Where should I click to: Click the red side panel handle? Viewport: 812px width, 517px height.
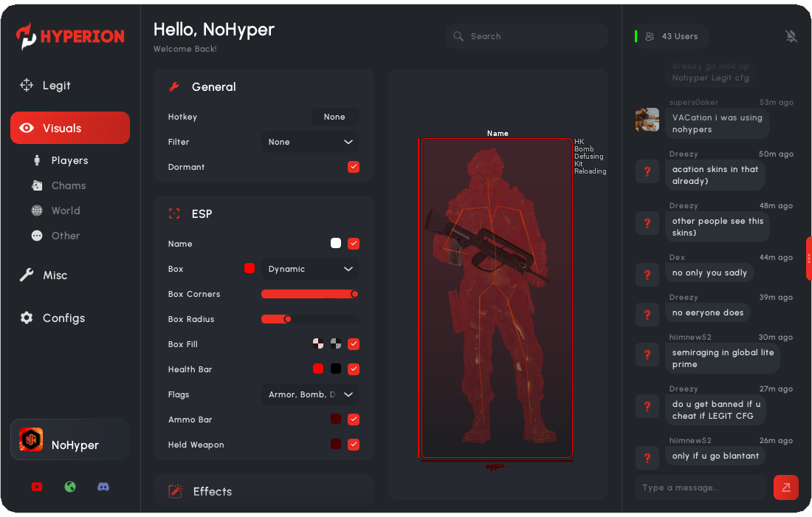click(x=808, y=258)
